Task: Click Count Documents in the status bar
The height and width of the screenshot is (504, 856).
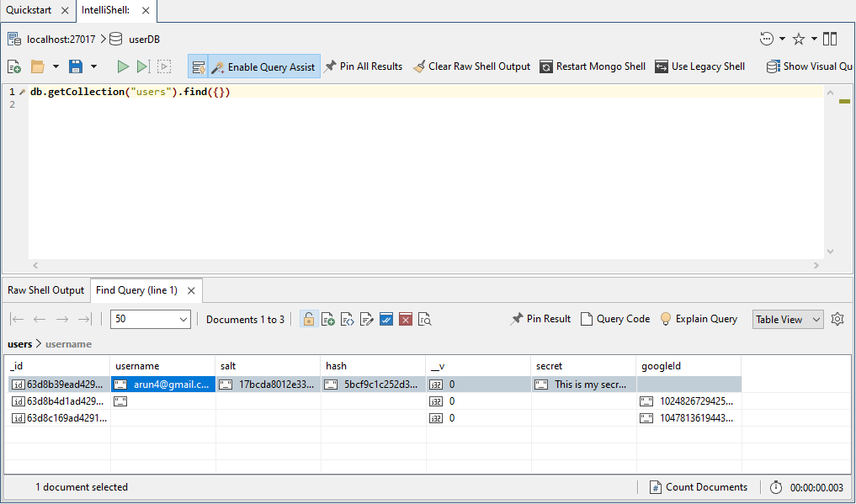Action: tap(699, 487)
